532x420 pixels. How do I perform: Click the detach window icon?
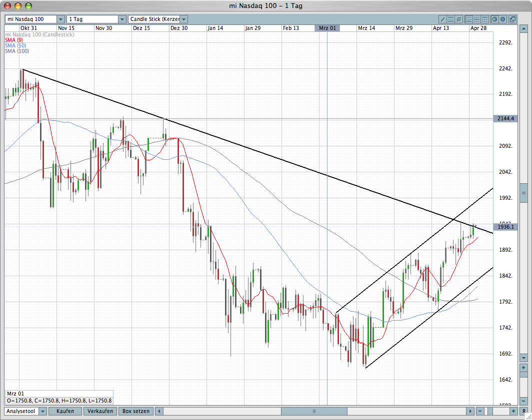pos(512,19)
